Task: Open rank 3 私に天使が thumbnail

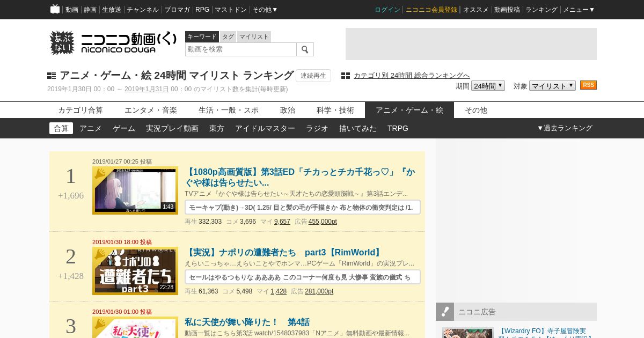Action: [x=135, y=327]
